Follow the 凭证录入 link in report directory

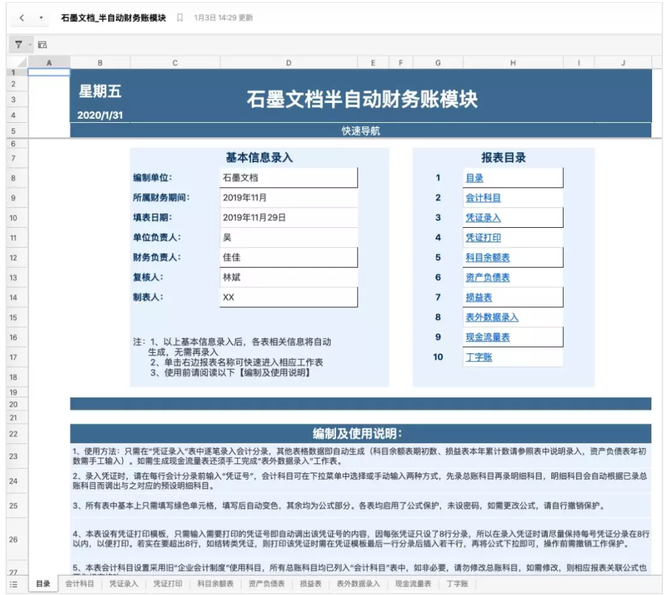(x=483, y=217)
